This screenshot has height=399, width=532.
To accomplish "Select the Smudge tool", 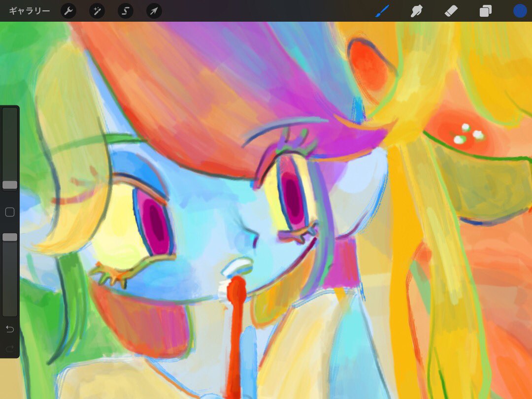I will point(416,11).
